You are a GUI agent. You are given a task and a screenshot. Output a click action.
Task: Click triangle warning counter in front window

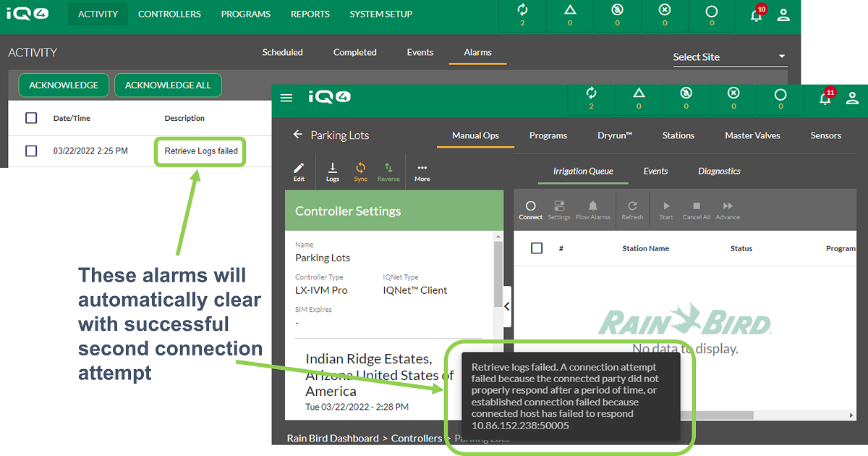pos(639,98)
